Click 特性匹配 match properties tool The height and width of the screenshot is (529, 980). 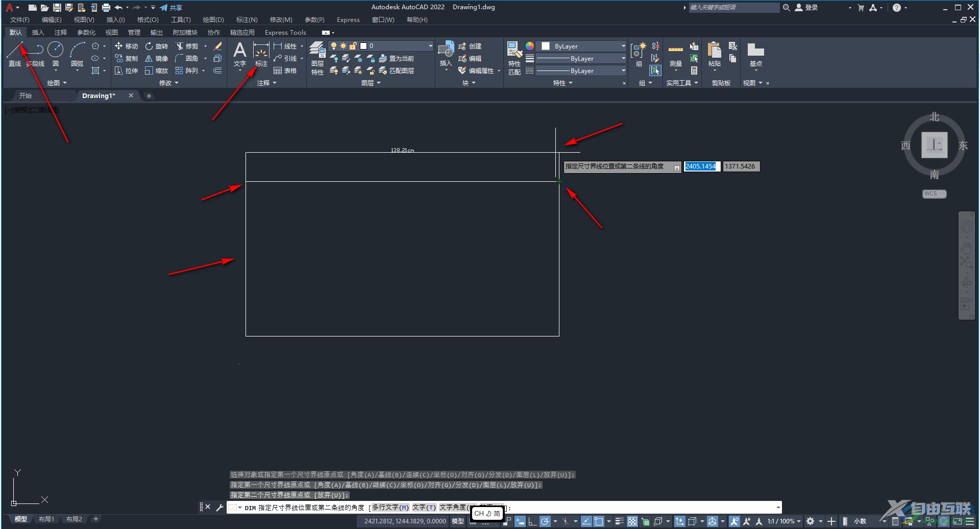pyautogui.click(x=514, y=58)
